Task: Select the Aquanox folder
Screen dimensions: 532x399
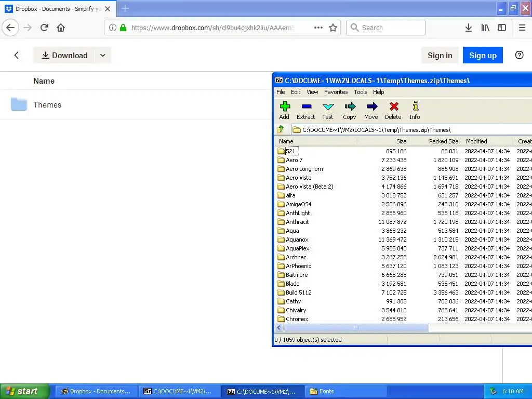Action: click(297, 239)
